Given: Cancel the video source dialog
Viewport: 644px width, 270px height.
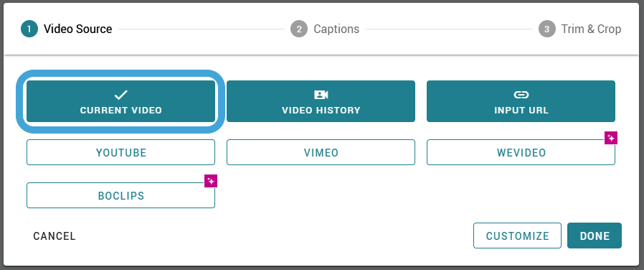Looking at the screenshot, I should 55,236.
